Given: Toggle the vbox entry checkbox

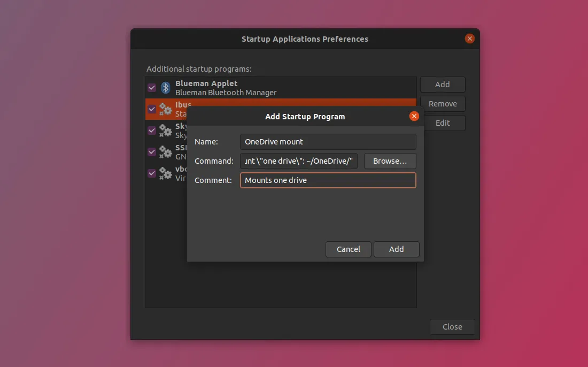Looking at the screenshot, I should coord(152,173).
